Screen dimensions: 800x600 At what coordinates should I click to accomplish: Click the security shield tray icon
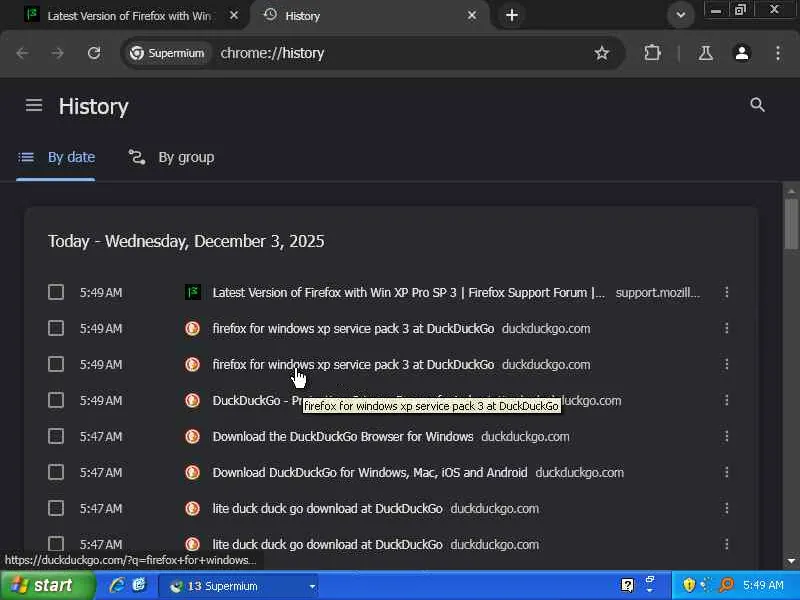coord(689,585)
